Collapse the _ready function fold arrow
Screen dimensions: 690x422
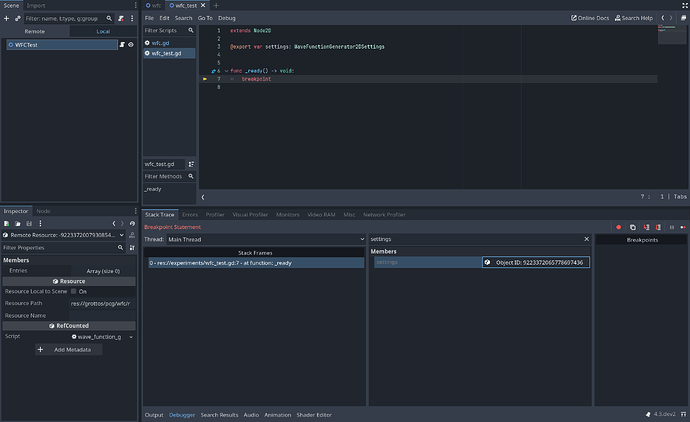tap(226, 71)
